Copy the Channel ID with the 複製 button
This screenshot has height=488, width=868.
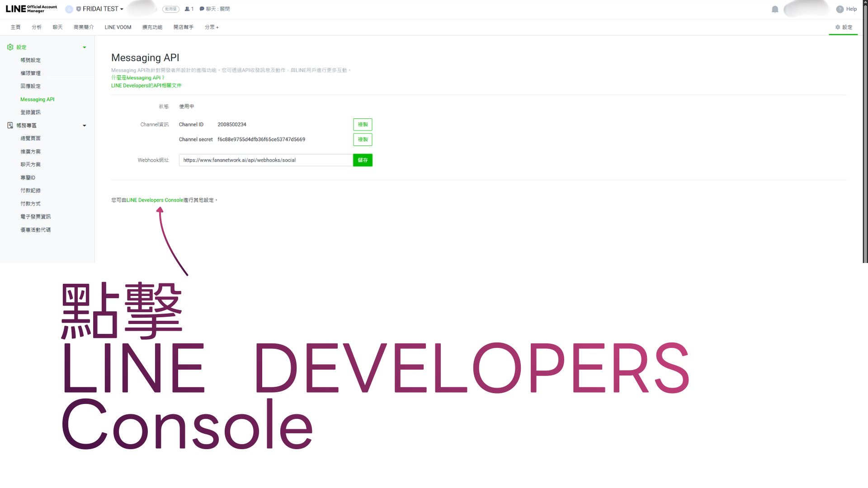coord(363,124)
